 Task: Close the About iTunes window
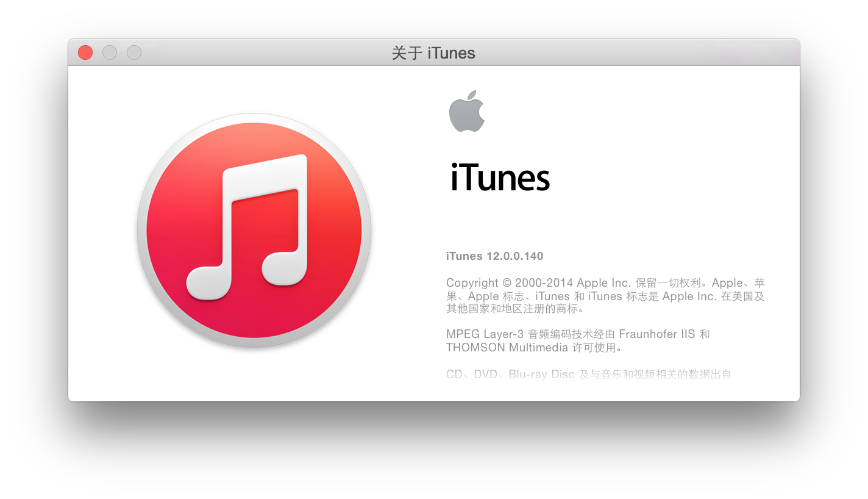click(x=85, y=52)
